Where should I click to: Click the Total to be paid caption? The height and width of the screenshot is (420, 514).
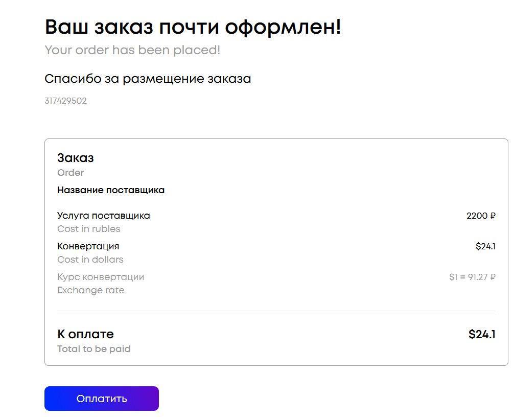(94, 349)
